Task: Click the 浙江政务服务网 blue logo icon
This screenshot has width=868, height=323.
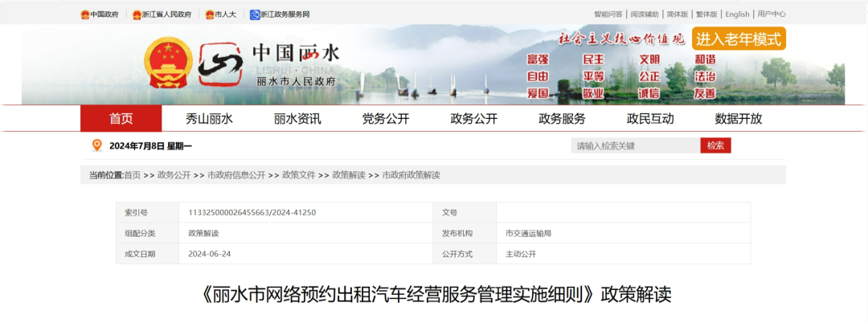Action: click(255, 14)
